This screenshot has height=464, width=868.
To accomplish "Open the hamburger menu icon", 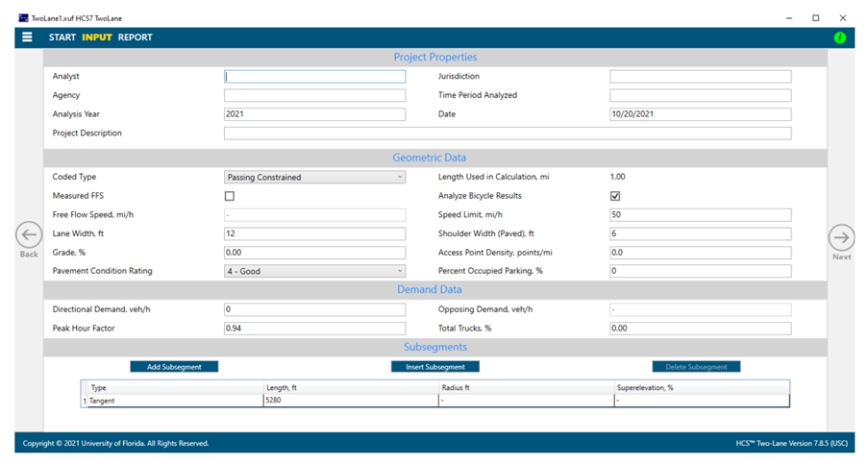I will [x=27, y=37].
